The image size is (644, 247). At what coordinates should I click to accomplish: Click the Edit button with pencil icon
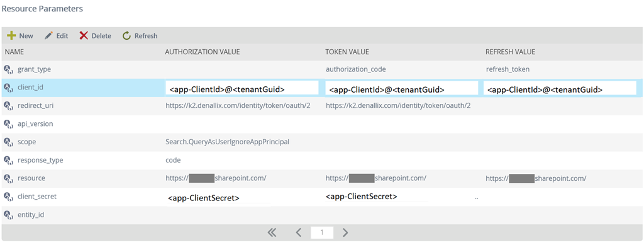[x=56, y=36]
